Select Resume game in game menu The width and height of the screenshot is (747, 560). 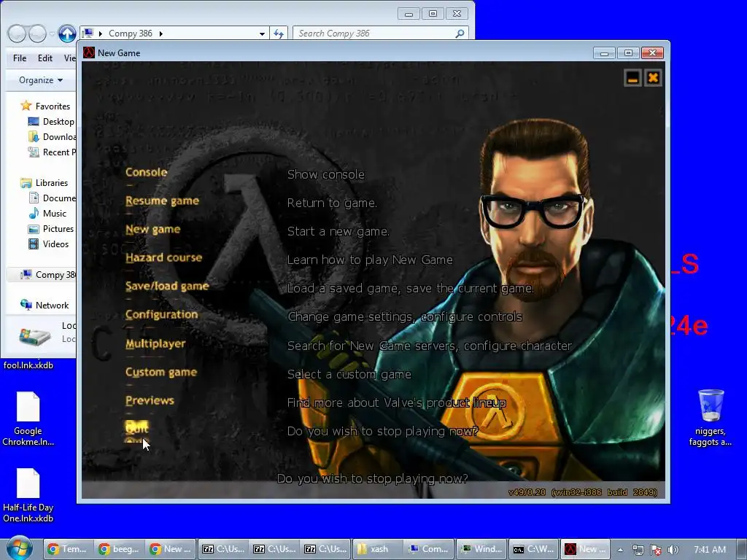pyautogui.click(x=162, y=201)
